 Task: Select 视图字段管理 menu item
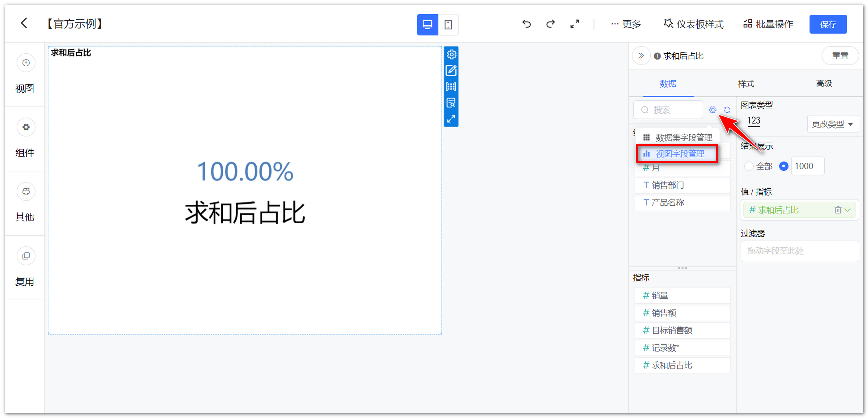pyautogui.click(x=677, y=154)
